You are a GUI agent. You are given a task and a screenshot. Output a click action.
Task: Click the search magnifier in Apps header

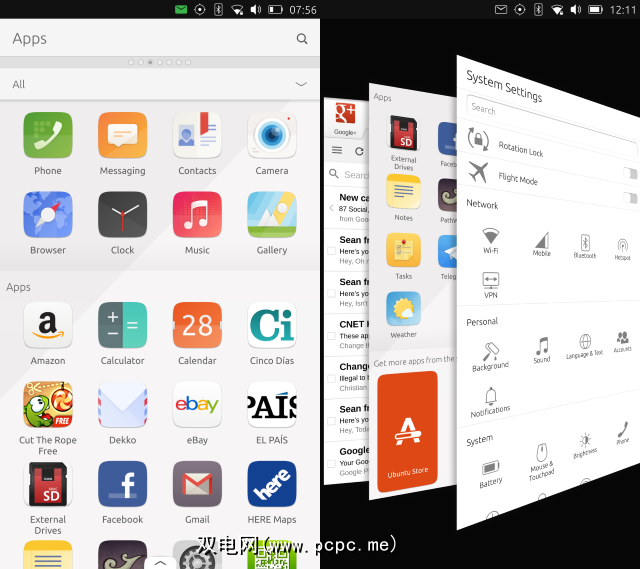302,39
